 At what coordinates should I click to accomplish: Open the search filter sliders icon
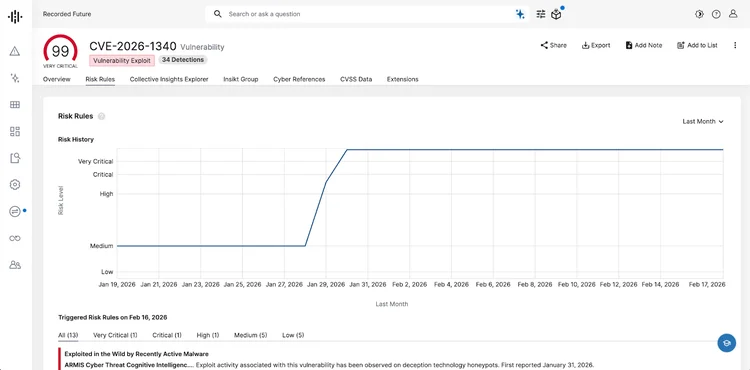(x=541, y=14)
